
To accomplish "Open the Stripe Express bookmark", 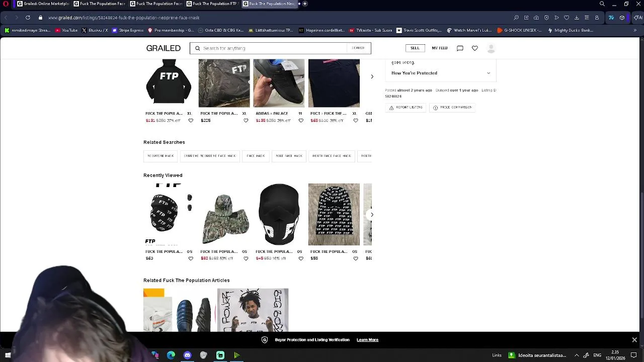I will pos(128,30).
